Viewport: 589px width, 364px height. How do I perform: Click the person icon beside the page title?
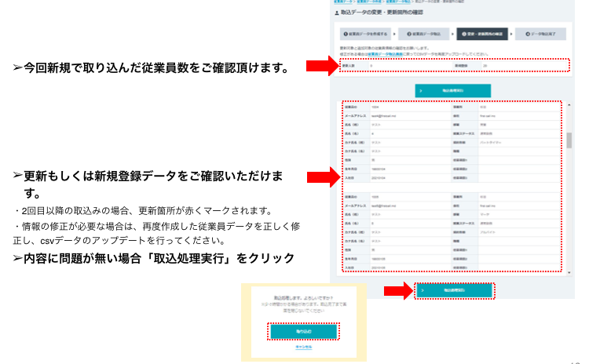click(x=337, y=13)
